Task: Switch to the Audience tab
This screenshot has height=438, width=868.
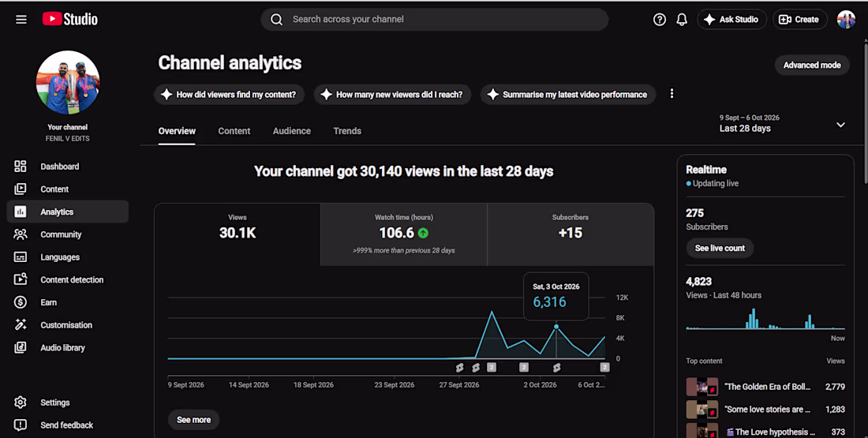Action: 292,131
